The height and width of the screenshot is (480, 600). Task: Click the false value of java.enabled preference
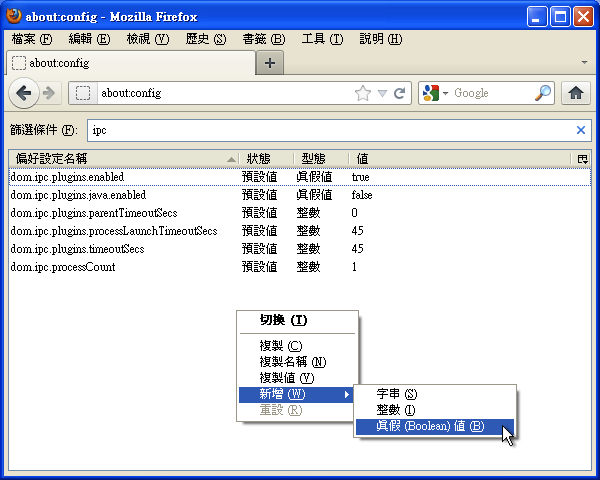click(362, 195)
